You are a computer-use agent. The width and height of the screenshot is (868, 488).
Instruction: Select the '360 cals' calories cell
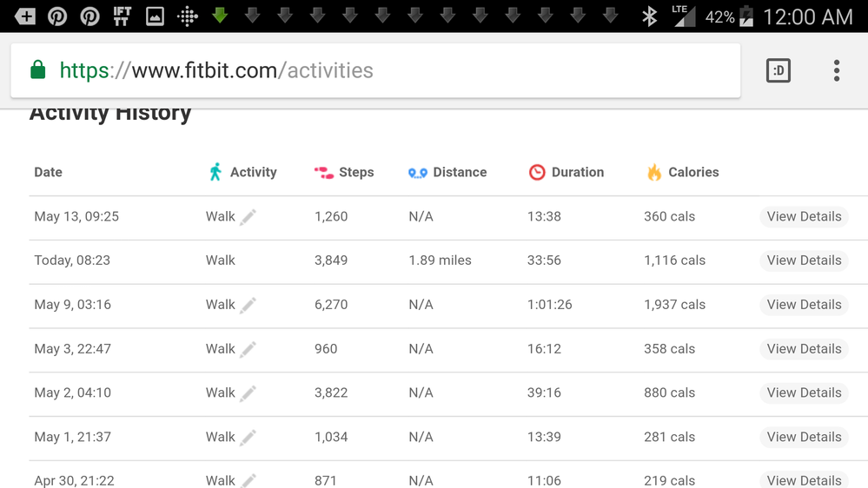coord(669,216)
